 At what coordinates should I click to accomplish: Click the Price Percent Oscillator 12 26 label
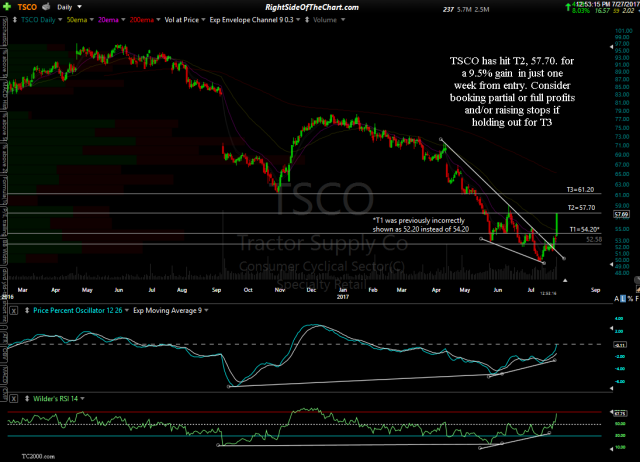(78, 311)
